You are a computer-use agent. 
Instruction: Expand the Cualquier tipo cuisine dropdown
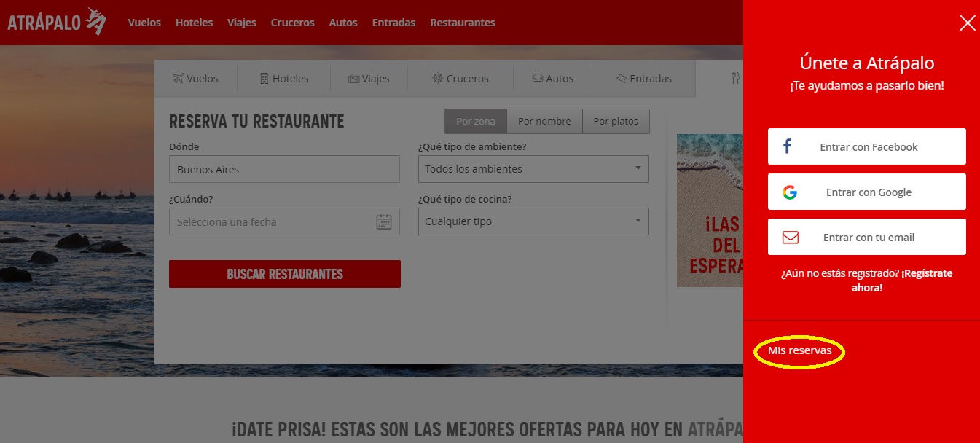coord(533,221)
